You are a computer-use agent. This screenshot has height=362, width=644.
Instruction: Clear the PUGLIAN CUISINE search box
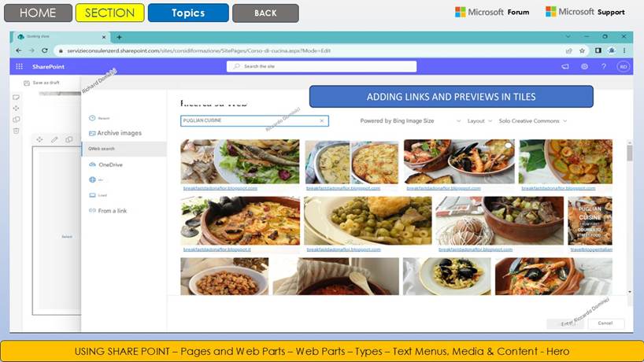[321, 120]
